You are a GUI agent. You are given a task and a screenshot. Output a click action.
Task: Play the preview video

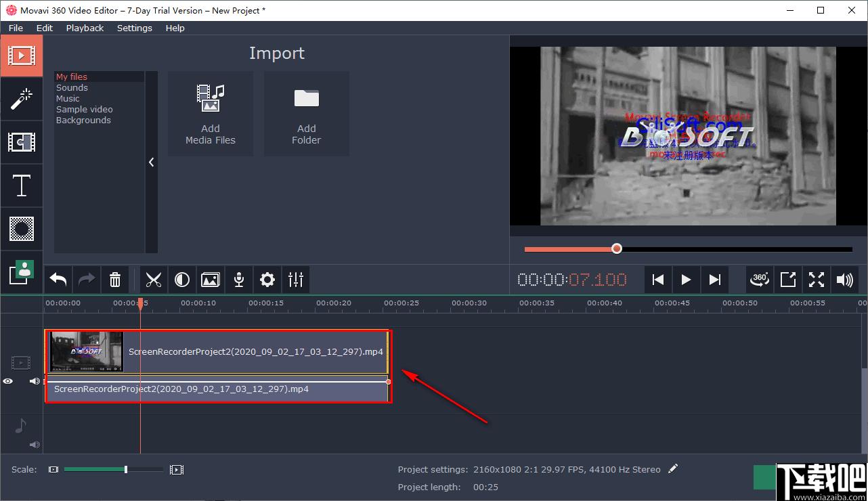[x=686, y=280]
